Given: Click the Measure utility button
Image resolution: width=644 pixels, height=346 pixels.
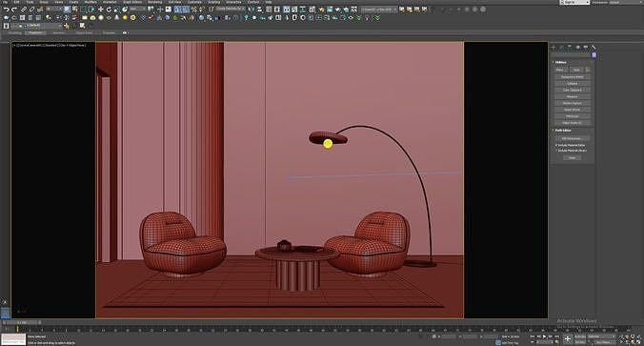Looking at the screenshot, I should click(573, 96).
